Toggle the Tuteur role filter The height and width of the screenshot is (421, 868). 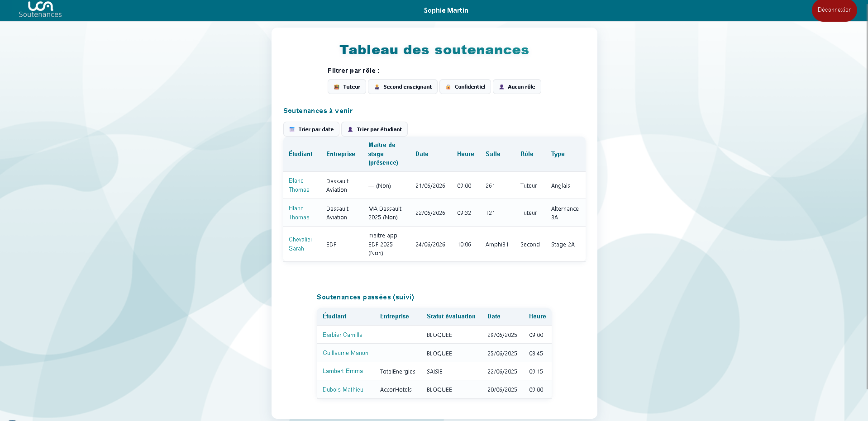(x=347, y=87)
